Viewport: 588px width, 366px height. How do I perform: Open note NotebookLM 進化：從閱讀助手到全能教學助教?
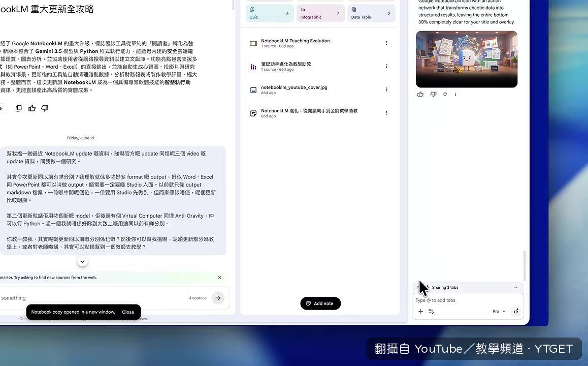pos(319,113)
